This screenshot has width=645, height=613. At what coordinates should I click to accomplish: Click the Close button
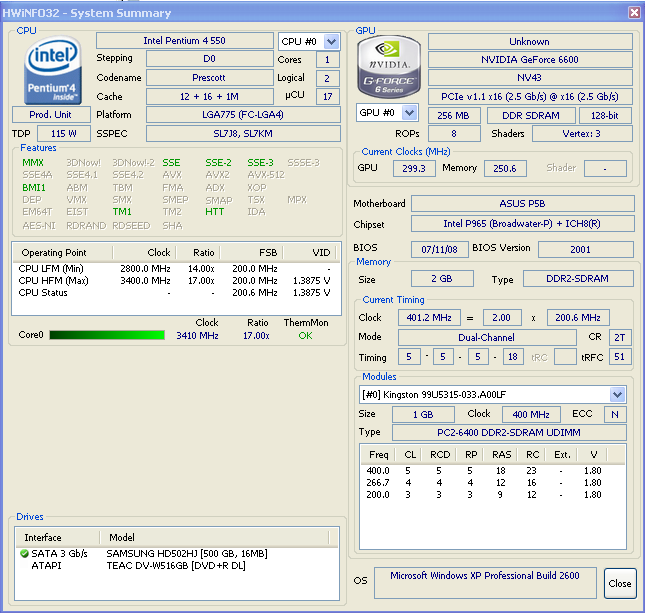click(x=619, y=583)
